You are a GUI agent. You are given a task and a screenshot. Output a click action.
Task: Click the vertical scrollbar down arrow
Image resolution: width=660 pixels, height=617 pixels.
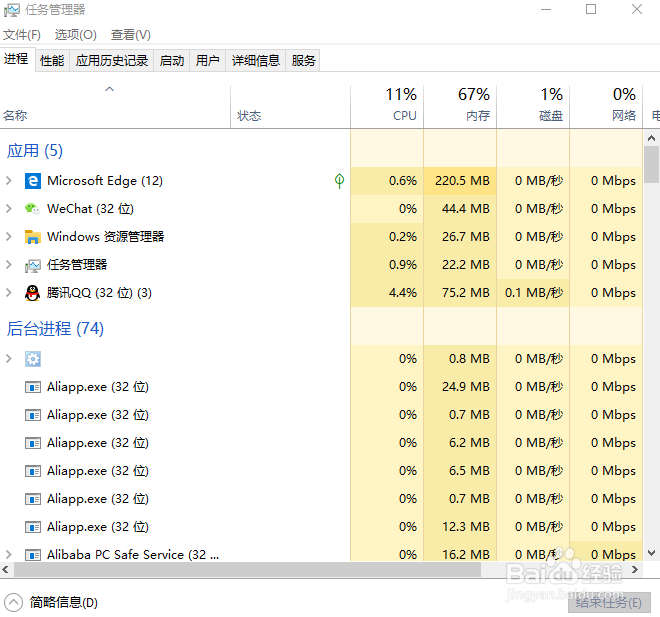click(x=652, y=553)
